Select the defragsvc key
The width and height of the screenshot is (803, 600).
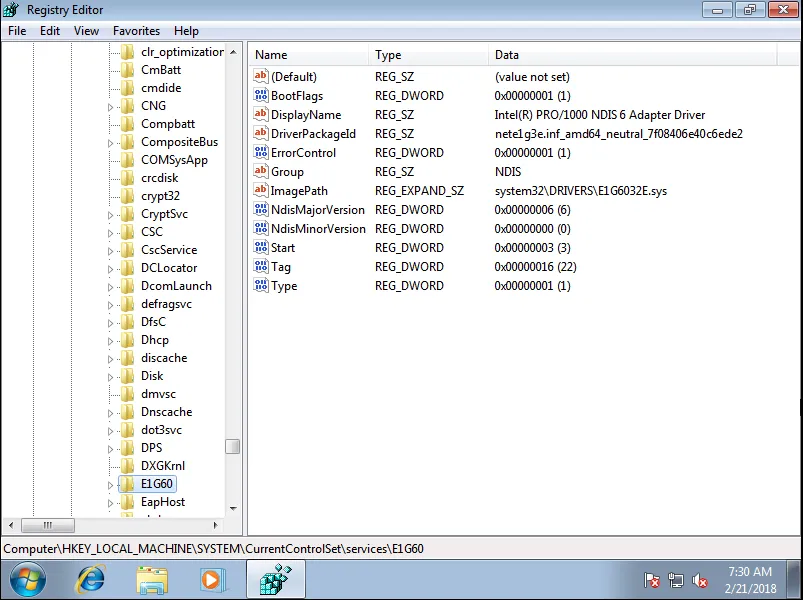coord(166,304)
